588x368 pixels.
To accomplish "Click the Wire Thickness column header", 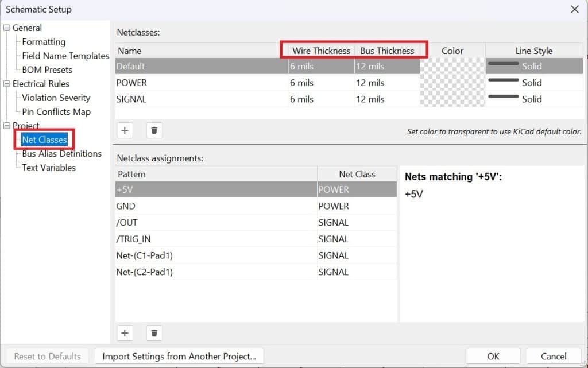I will pos(322,51).
